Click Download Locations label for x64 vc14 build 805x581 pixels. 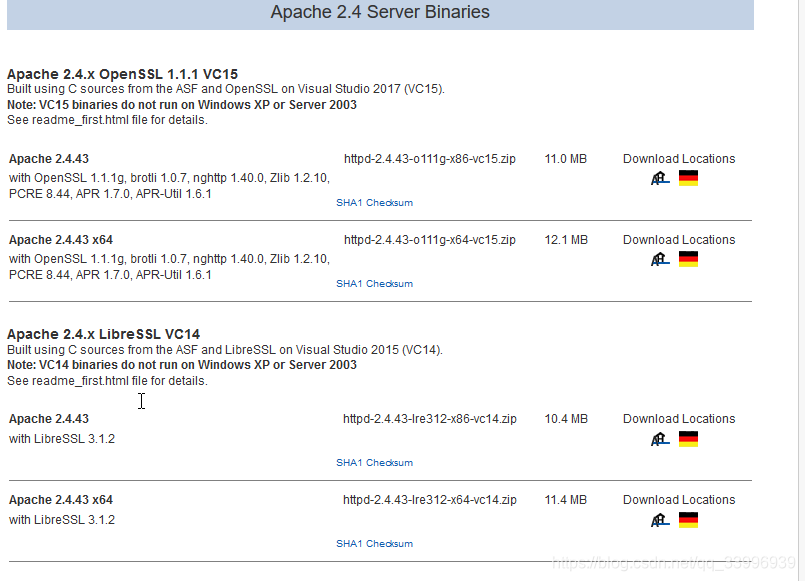[679, 500]
